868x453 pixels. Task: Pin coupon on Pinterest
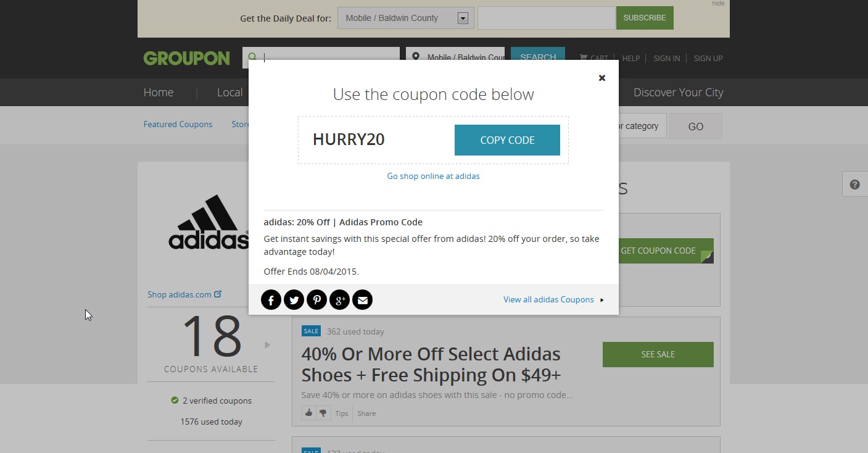[x=316, y=300]
